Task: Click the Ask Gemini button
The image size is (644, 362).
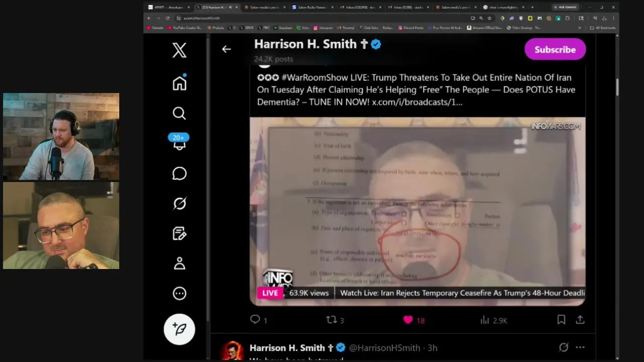Action: pyautogui.click(x=566, y=7)
